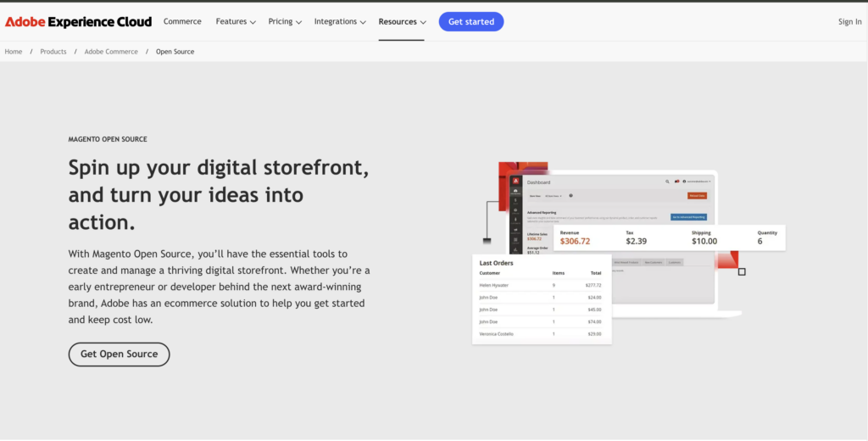Click the $45.00 total cell
The height and width of the screenshot is (441, 868).
(x=594, y=310)
